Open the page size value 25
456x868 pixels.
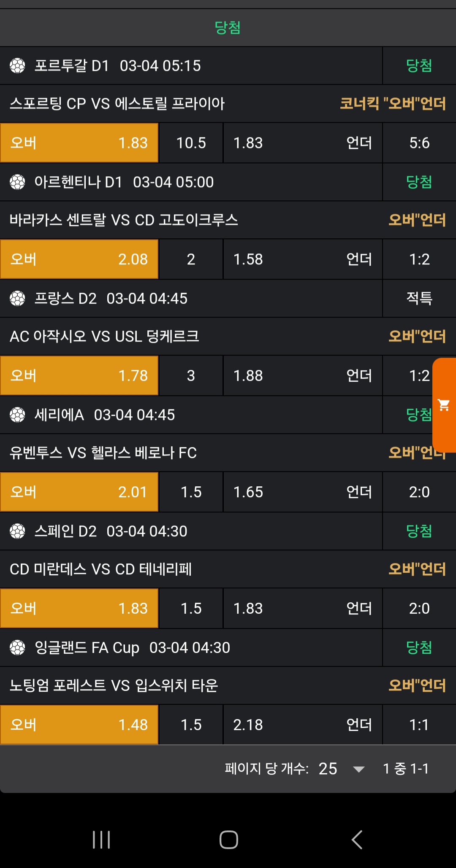pyautogui.click(x=328, y=769)
